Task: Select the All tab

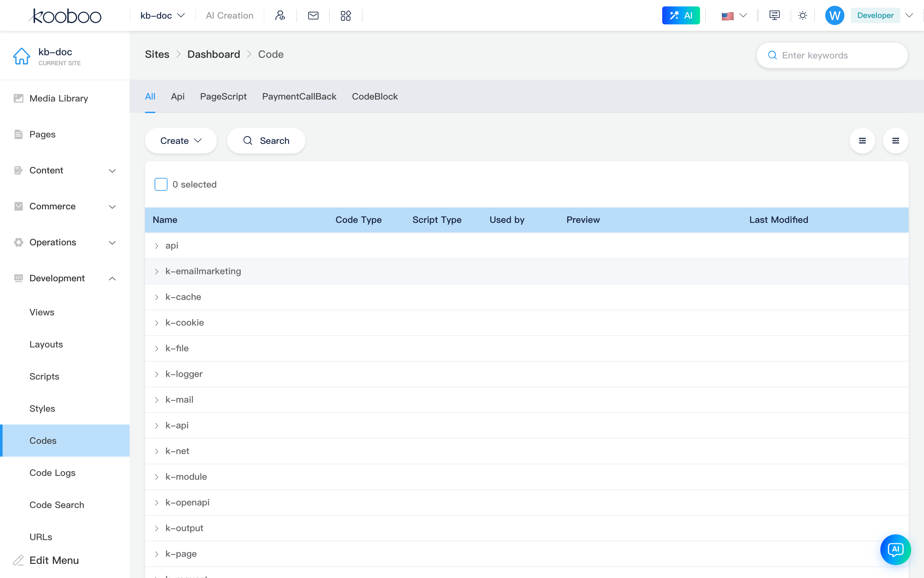Action: [x=150, y=96]
